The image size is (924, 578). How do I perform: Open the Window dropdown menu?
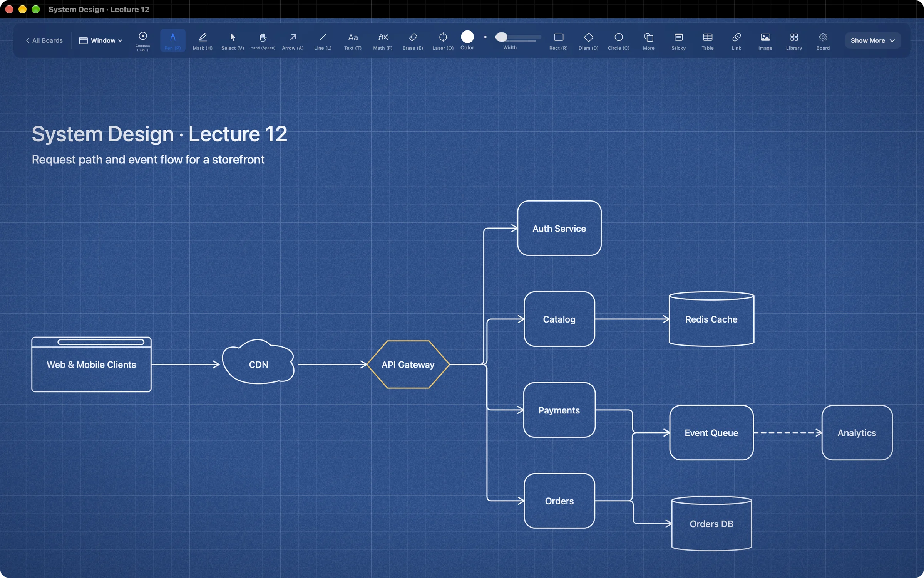point(100,40)
